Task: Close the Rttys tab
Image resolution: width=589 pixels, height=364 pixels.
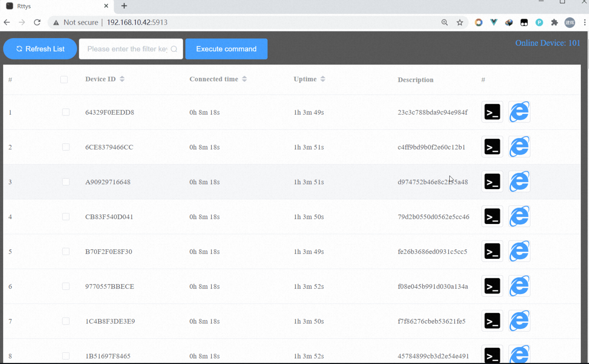Action: (106, 6)
